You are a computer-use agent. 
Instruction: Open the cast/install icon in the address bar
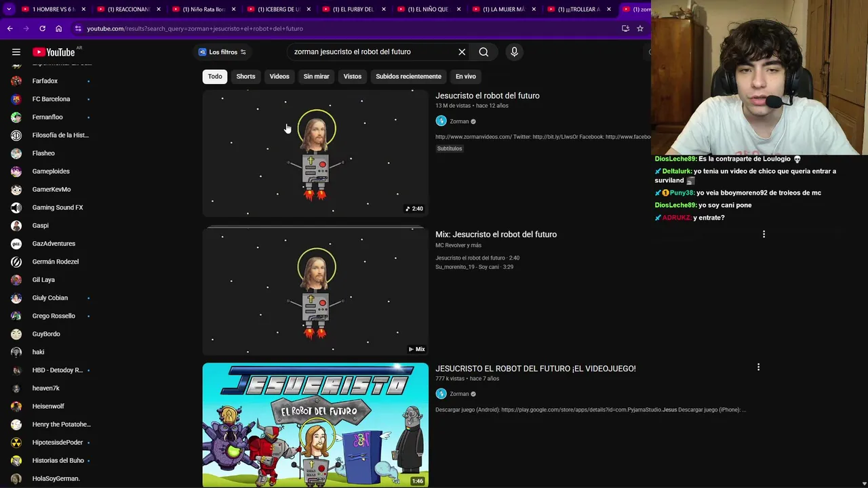[x=625, y=28]
